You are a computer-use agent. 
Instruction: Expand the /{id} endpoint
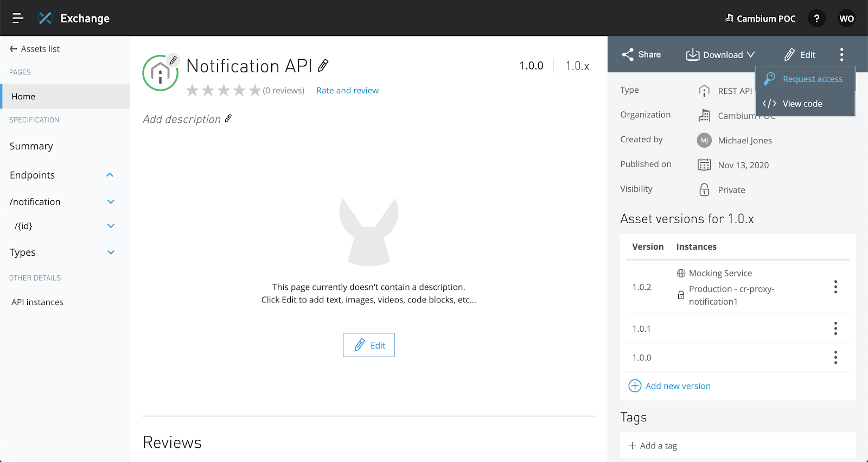pyautogui.click(x=111, y=226)
